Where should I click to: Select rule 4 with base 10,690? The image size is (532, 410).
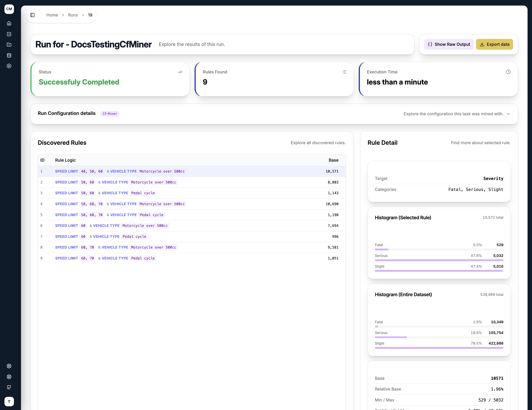(x=192, y=204)
